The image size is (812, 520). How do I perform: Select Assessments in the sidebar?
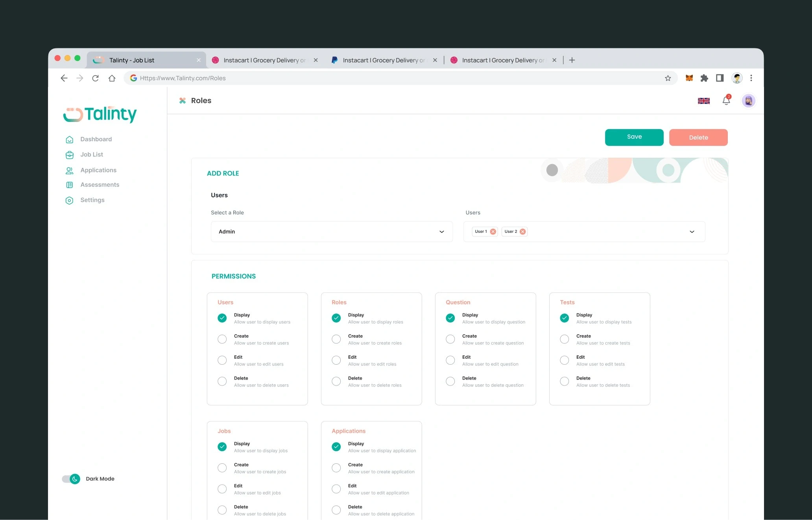coord(100,185)
